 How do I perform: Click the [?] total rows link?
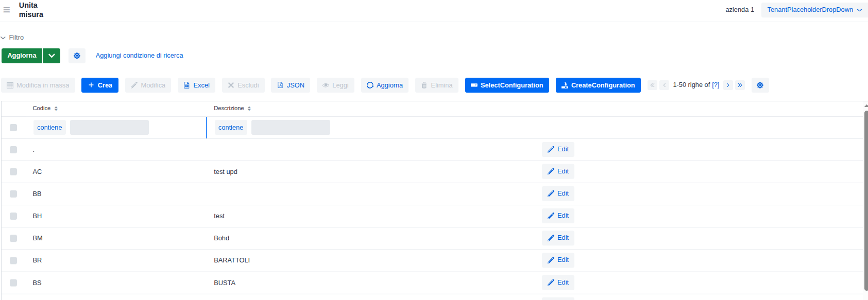pyautogui.click(x=716, y=85)
